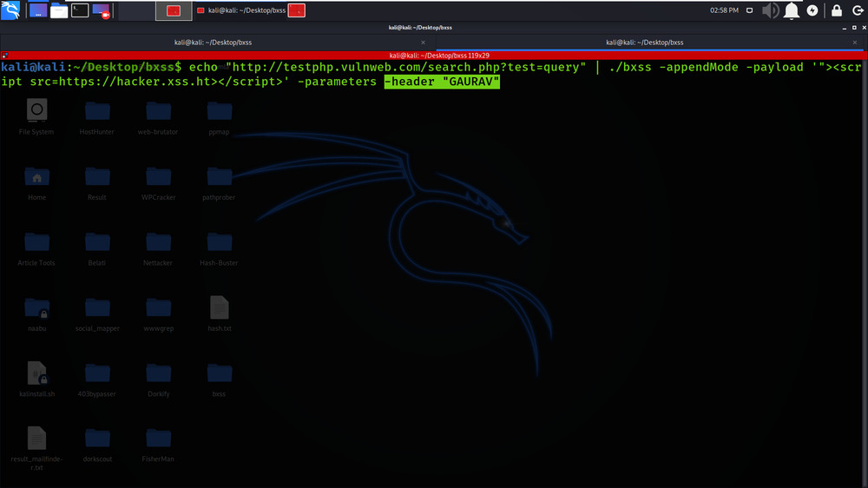Select the kalinstall.sh file
The height and width of the screenshot is (488, 868).
pyautogui.click(x=37, y=379)
